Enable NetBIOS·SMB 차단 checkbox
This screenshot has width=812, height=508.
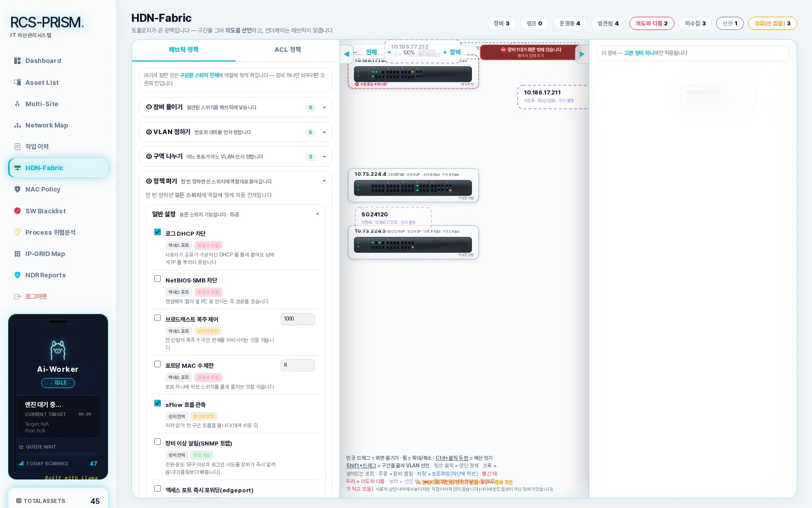[x=157, y=279]
